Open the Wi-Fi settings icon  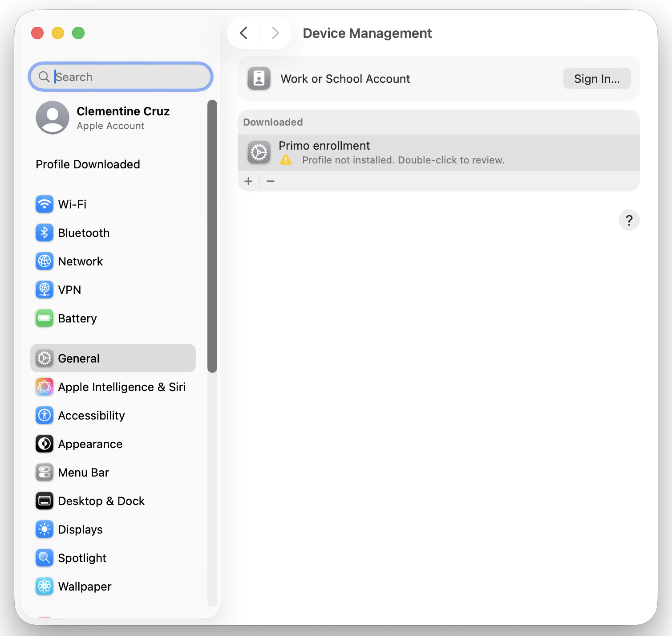point(44,204)
